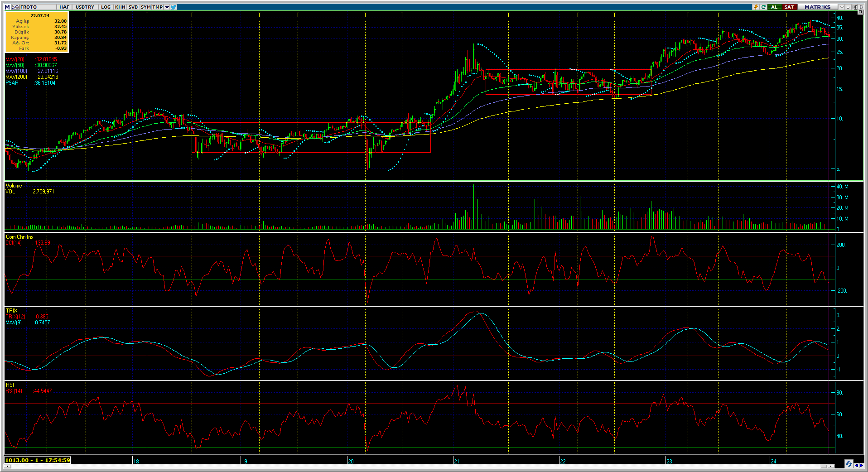Click the RSI panel title
The height and width of the screenshot is (472, 868).
click(x=10, y=385)
